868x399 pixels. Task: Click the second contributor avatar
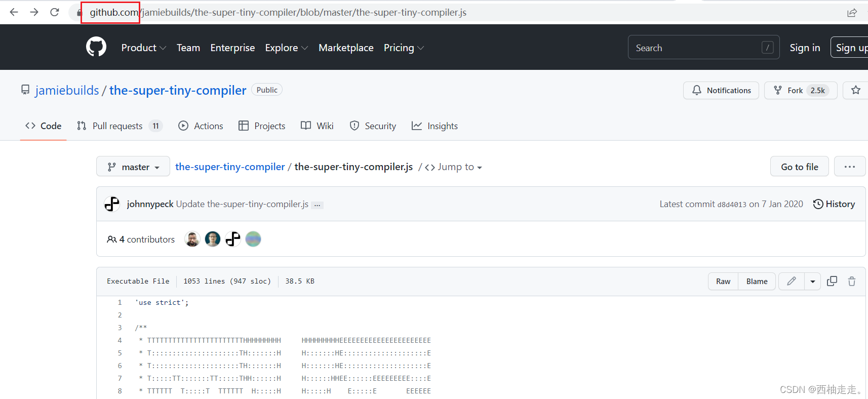tap(213, 239)
